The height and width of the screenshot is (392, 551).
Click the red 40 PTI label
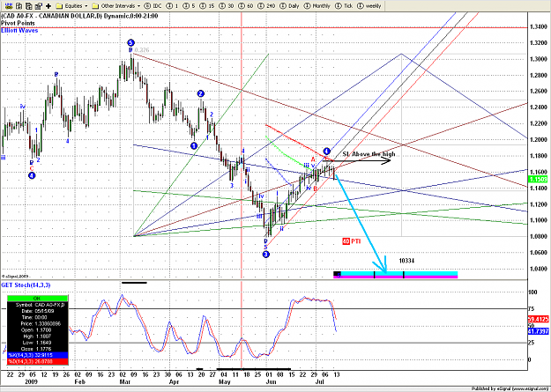pos(352,241)
